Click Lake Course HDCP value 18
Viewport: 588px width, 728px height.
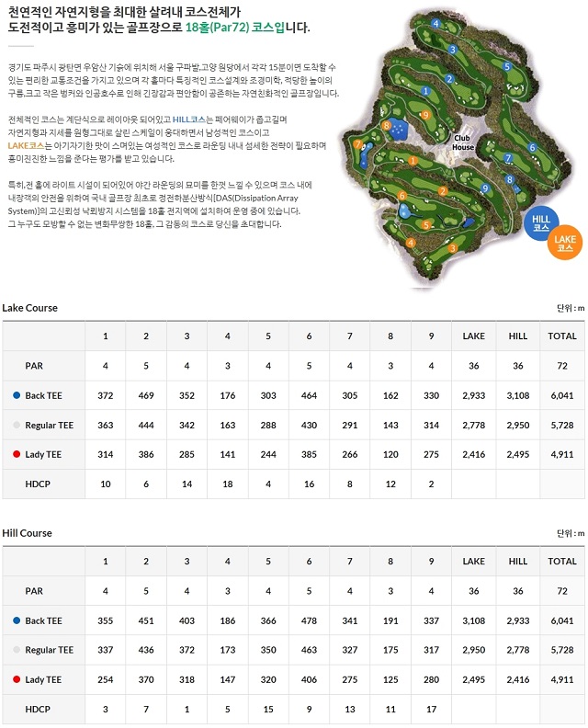click(x=228, y=483)
